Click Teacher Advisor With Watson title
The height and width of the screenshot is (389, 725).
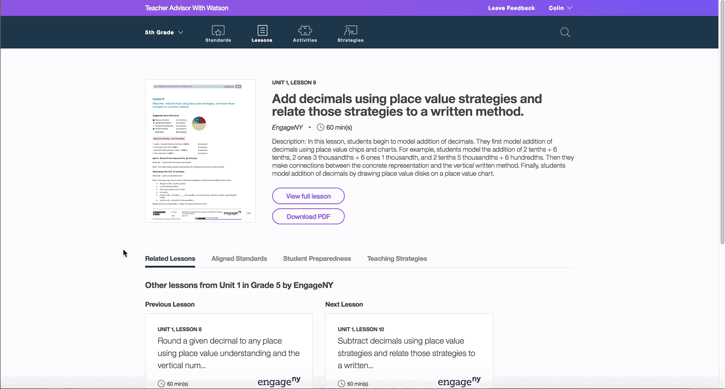186,8
